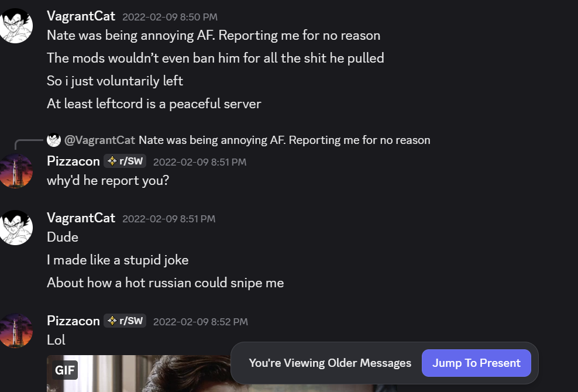Image resolution: width=578 pixels, height=392 pixels.
Task: Click Pizzacon's avatar on the "why'd he report you?" message
Action: pyautogui.click(x=16, y=171)
